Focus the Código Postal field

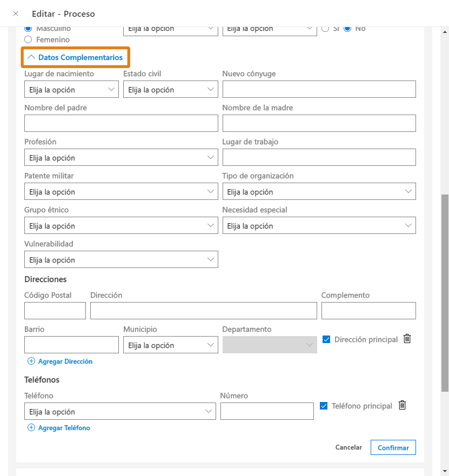click(x=55, y=311)
